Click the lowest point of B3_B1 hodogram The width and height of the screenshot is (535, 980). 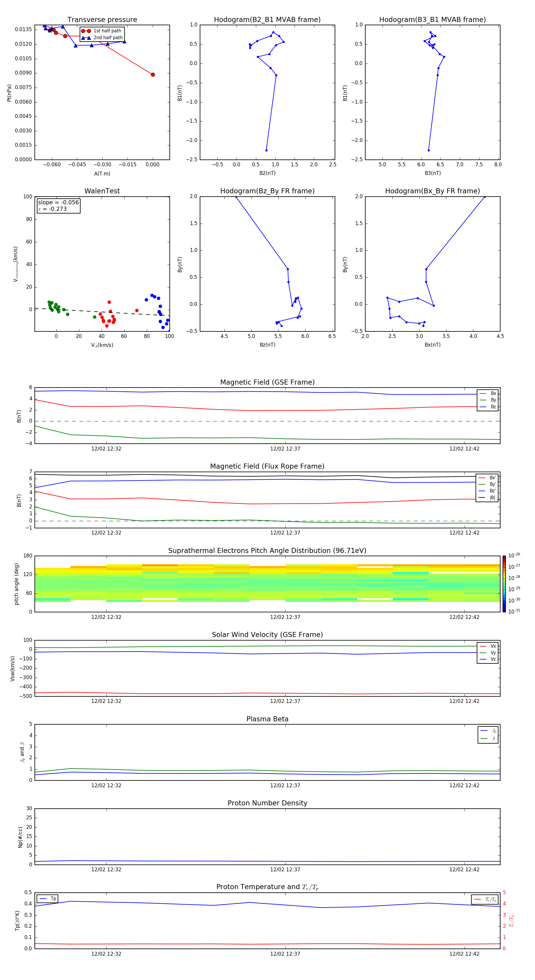429,150
